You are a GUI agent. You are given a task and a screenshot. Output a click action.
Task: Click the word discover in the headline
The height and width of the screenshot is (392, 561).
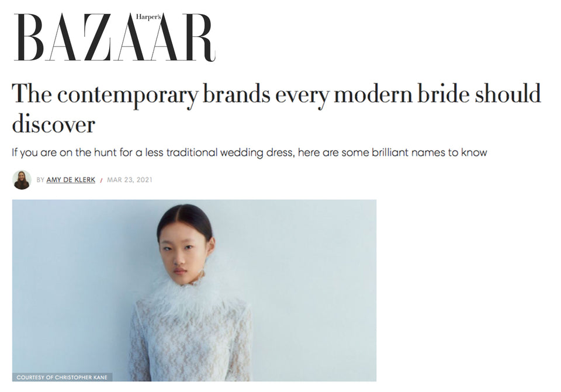[x=54, y=124]
